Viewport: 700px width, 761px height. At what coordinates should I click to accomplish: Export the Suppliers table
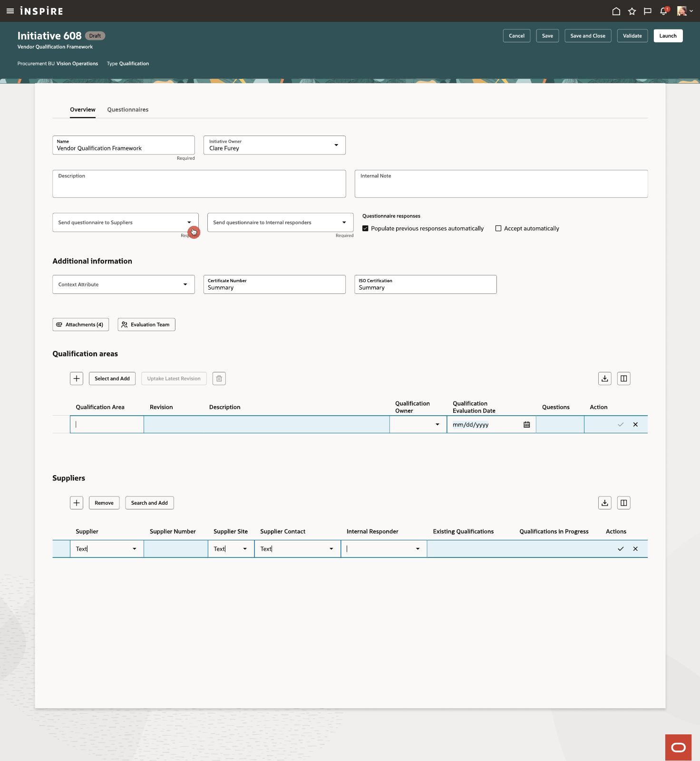605,503
